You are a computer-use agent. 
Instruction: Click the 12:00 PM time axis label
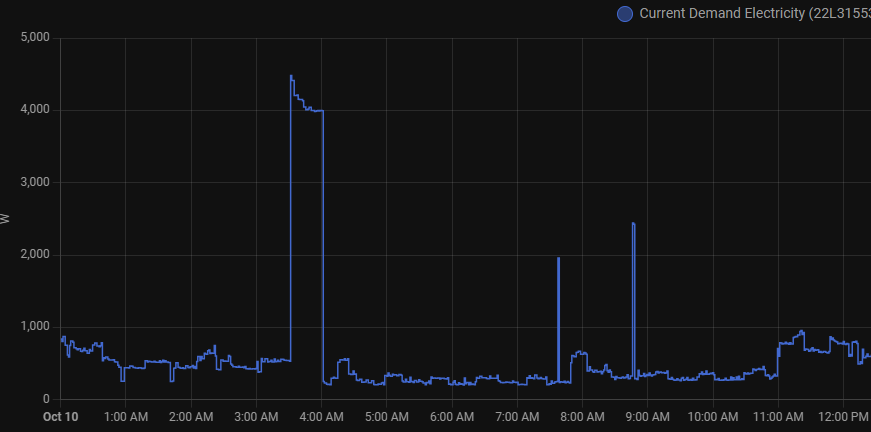tap(844, 416)
